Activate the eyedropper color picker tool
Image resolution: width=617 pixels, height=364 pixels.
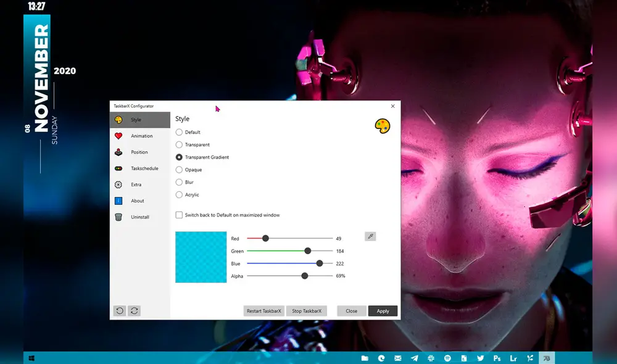point(370,236)
